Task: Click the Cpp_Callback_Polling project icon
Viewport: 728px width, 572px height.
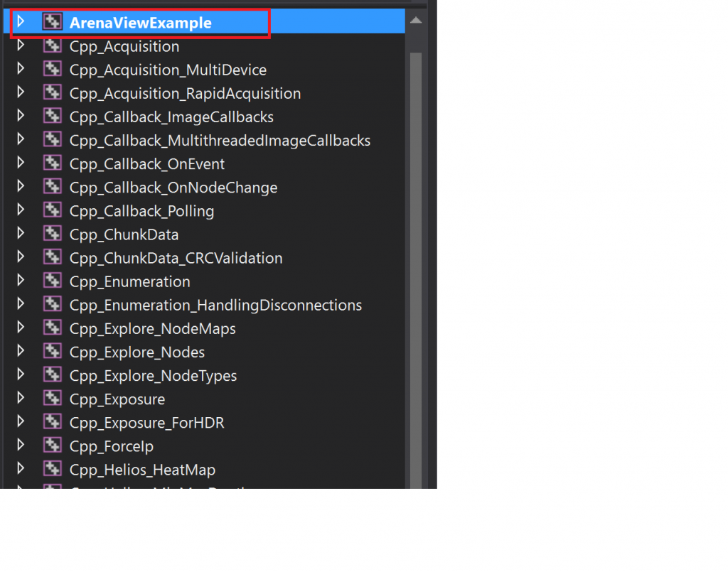Action: (x=53, y=210)
